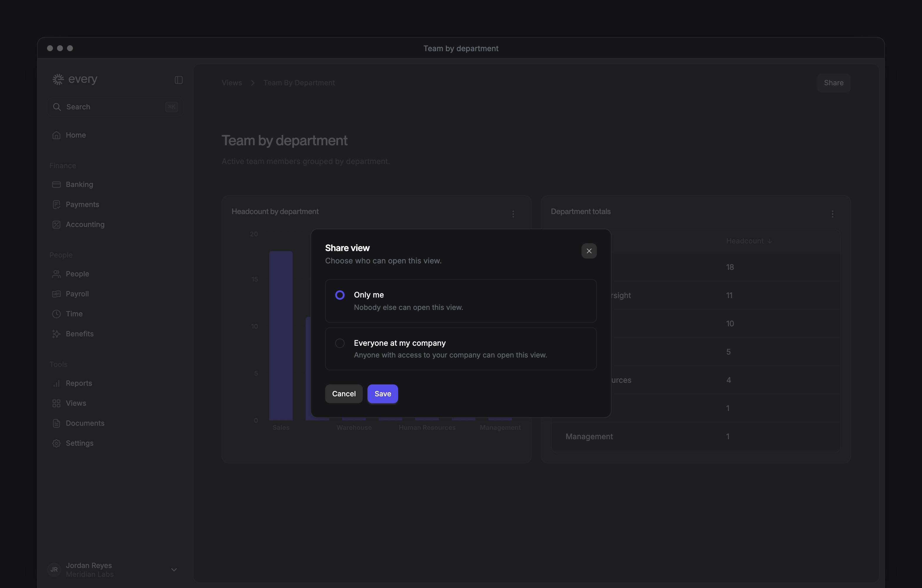
Task: Click the Documents file icon
Action: pos(56,423)
